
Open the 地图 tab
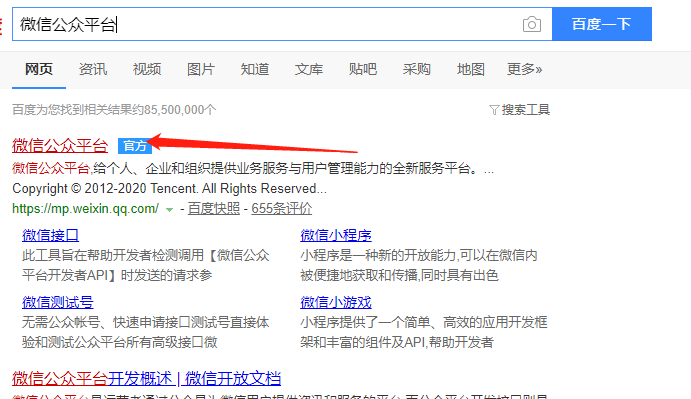[x=471, y=69]
